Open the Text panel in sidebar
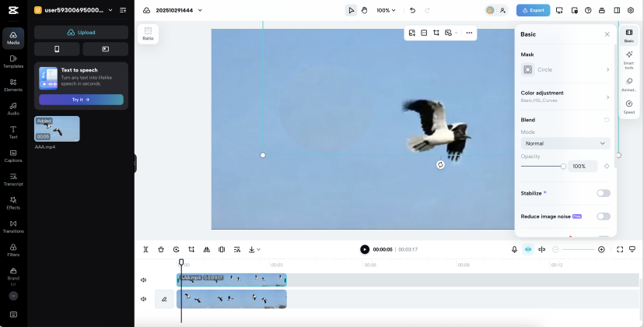The image size is (644, 327). (13, 132)
